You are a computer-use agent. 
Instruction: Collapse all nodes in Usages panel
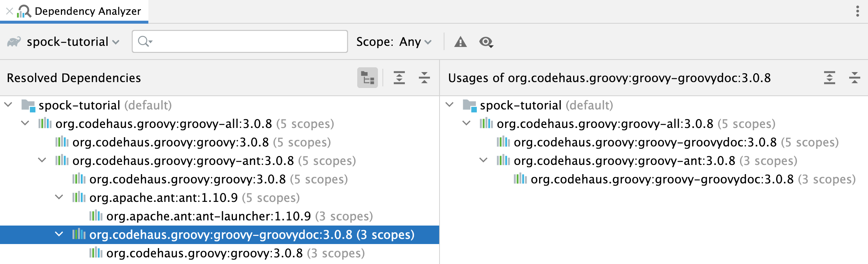854,78
